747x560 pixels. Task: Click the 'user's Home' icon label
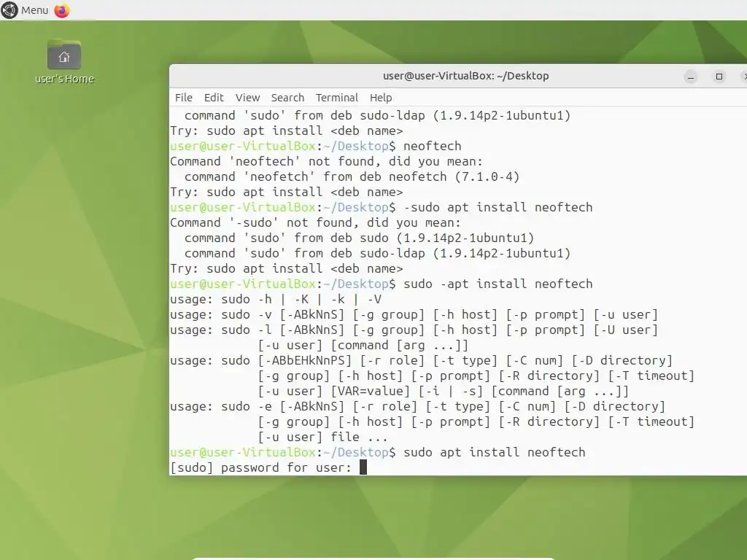pos(64,79)
